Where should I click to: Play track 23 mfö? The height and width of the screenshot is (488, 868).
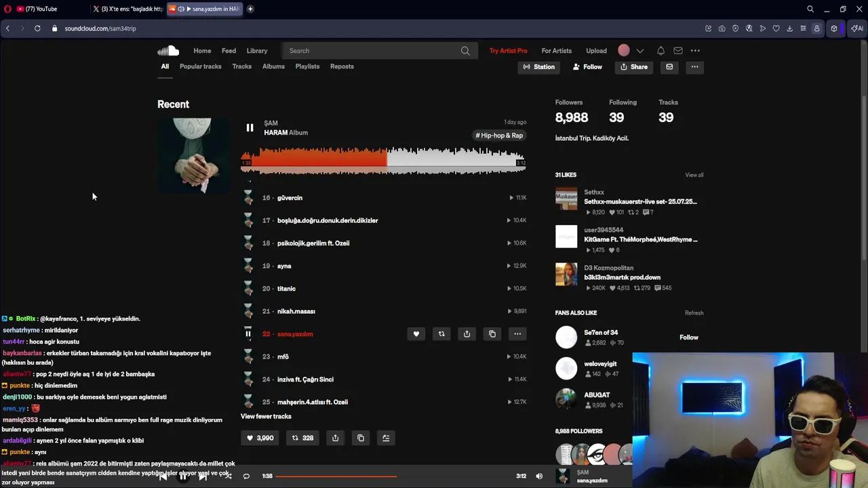pos(283,357)
